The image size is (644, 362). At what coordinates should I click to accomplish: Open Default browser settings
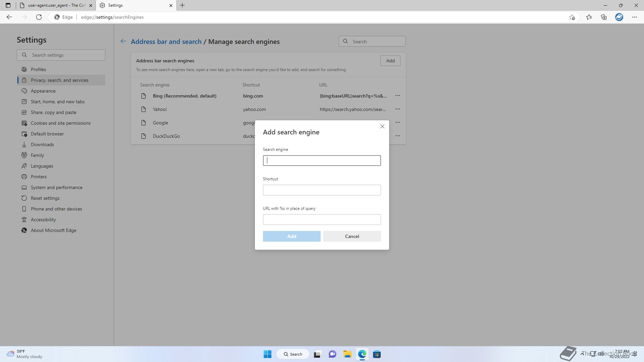tap(61, 134)
